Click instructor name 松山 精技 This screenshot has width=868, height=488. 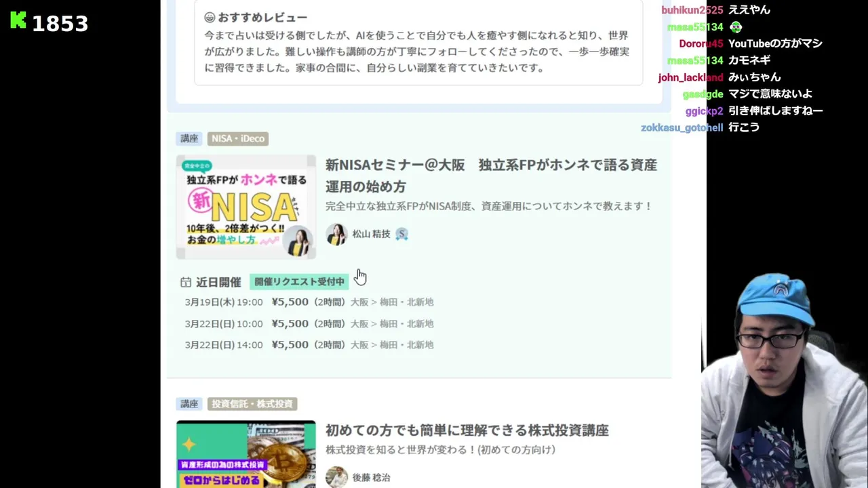(372, 234)
